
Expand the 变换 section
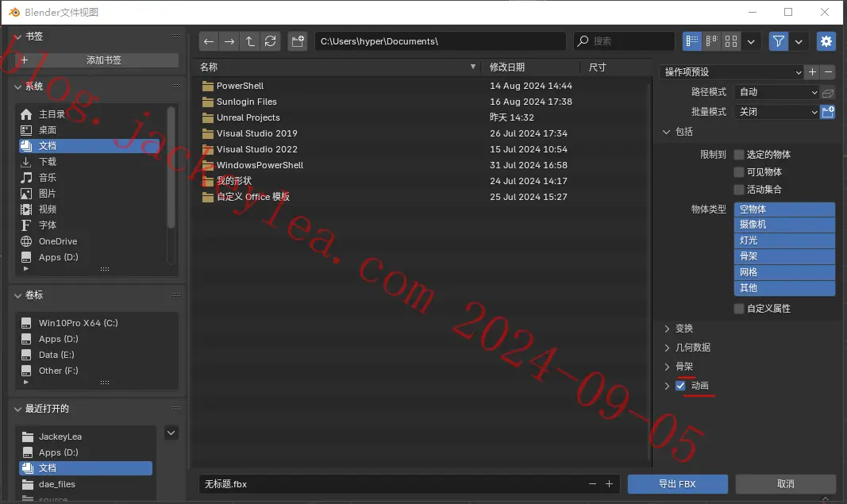(683, 329)
